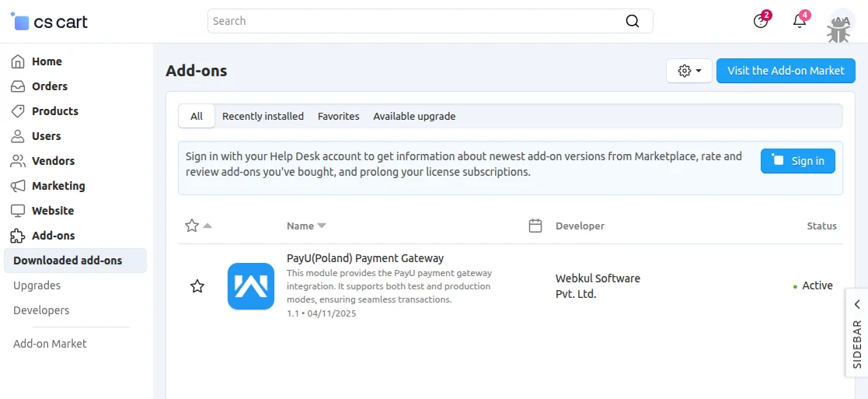This screenshot has width=868, height=399.
Task: Click the Status column header
Action: point(821,226)
